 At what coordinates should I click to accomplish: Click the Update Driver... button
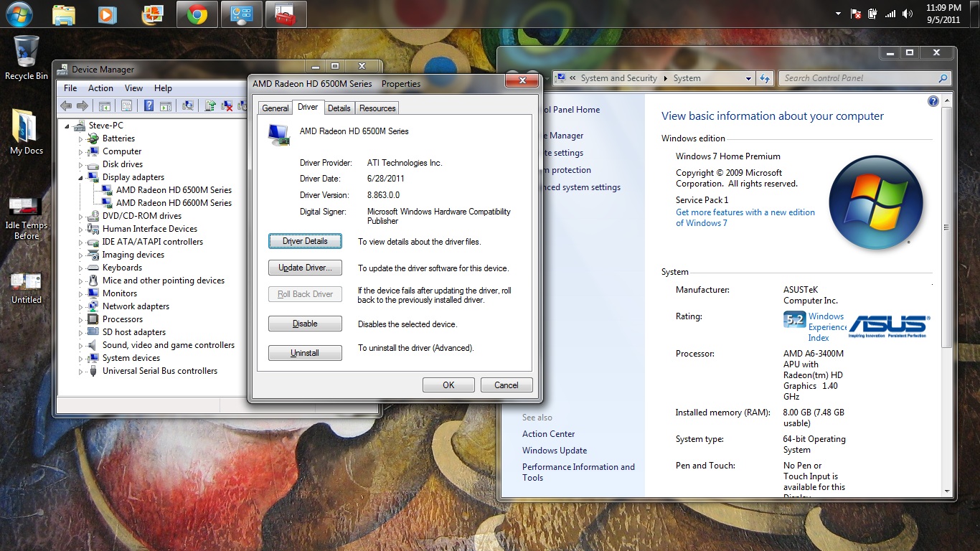coord(305,268)
